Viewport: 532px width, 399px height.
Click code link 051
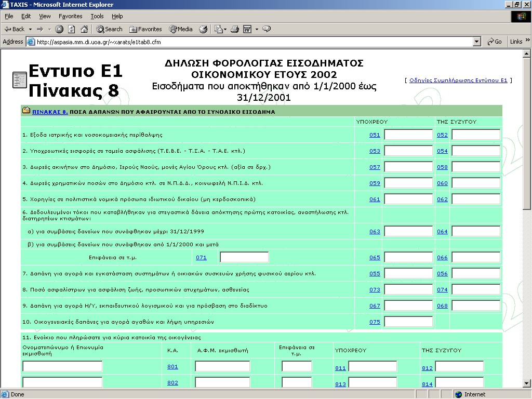pyautogui.click(x=375, y=135)
